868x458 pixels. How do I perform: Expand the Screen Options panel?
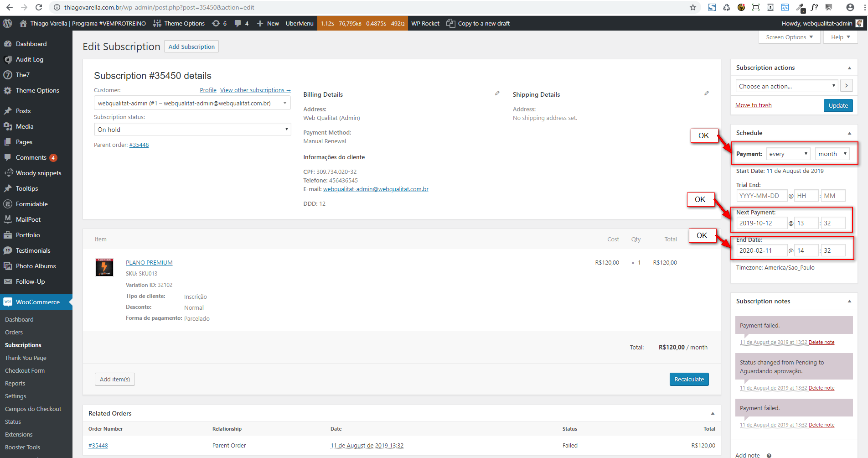click(790, 37)
